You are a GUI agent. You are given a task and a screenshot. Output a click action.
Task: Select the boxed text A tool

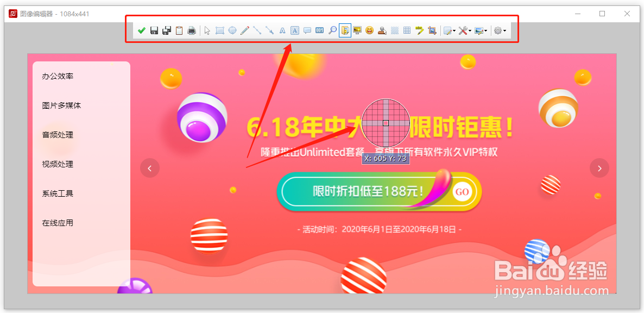coord(294,30)
